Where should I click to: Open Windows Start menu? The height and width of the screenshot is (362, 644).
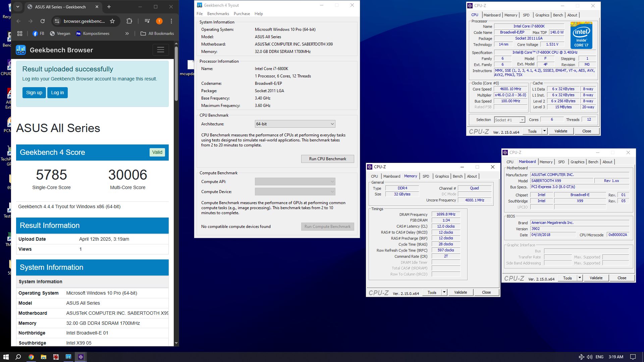[6, 357]
